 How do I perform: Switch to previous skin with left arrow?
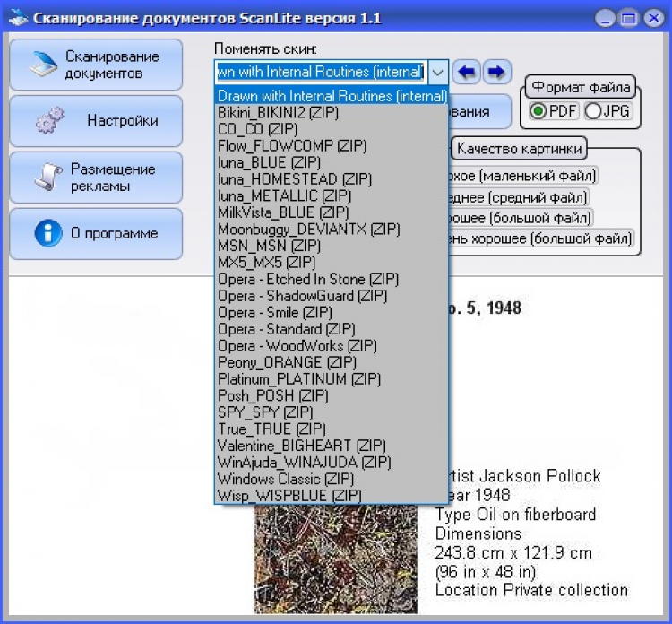click(465, 72)
